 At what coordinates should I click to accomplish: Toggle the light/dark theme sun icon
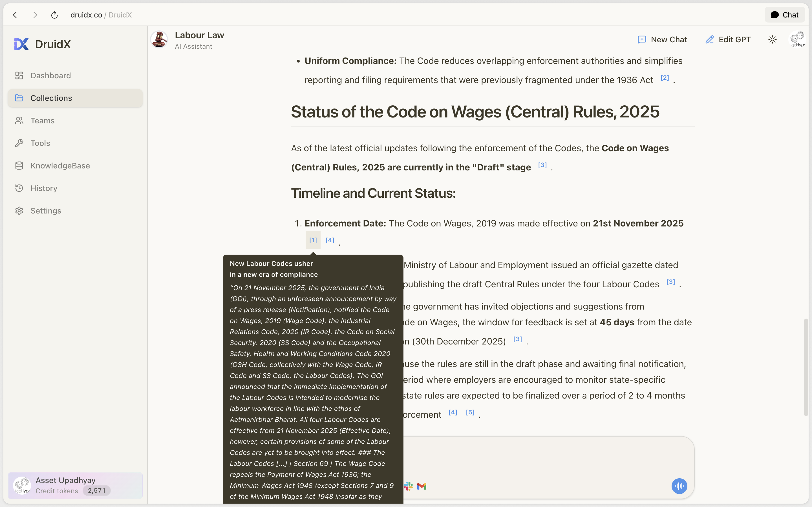click(773, 39)
